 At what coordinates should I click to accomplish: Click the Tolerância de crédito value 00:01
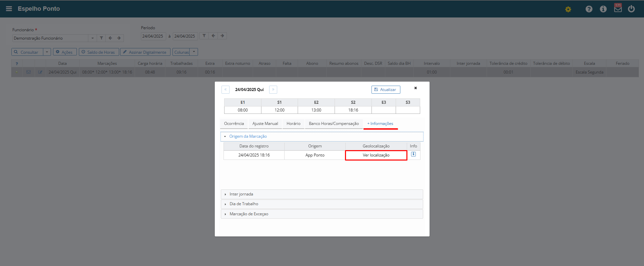508,72
